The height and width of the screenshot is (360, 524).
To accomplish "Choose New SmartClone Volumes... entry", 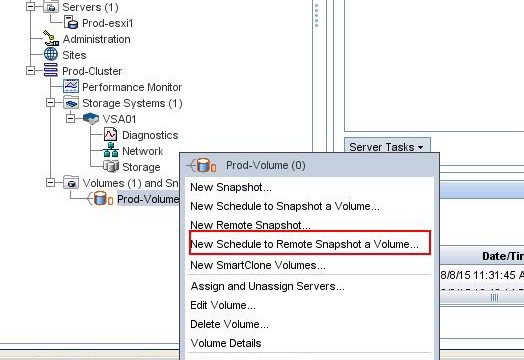I will point(258,265).
